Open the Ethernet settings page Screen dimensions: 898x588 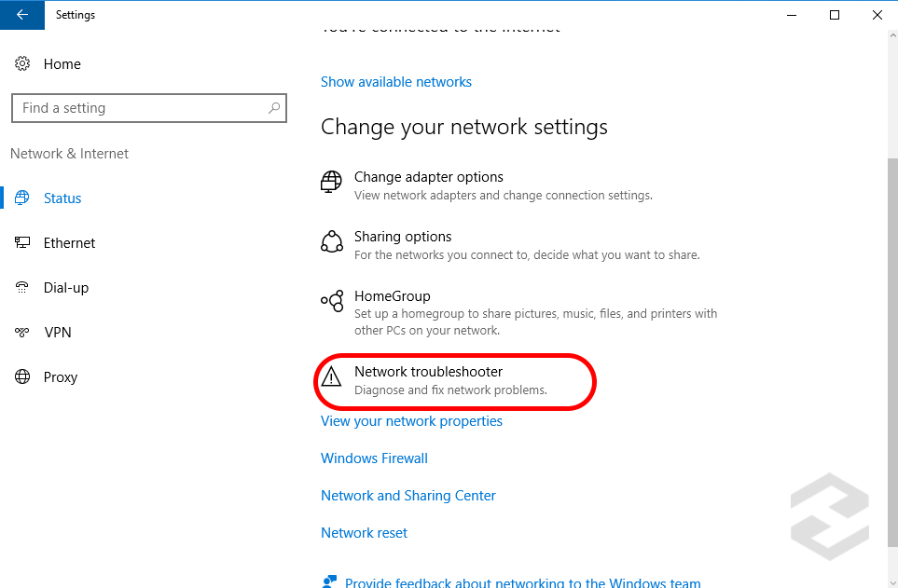click(69, 243)
